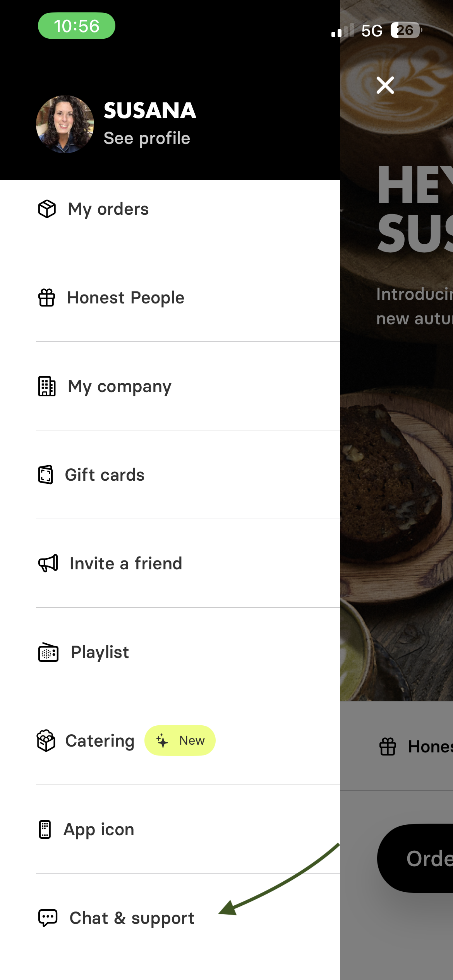Tap the Playlist radio icon

48,652
